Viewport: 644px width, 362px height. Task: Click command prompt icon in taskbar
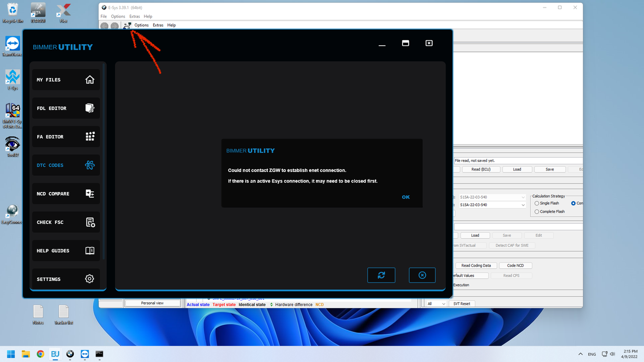[100, 354]
